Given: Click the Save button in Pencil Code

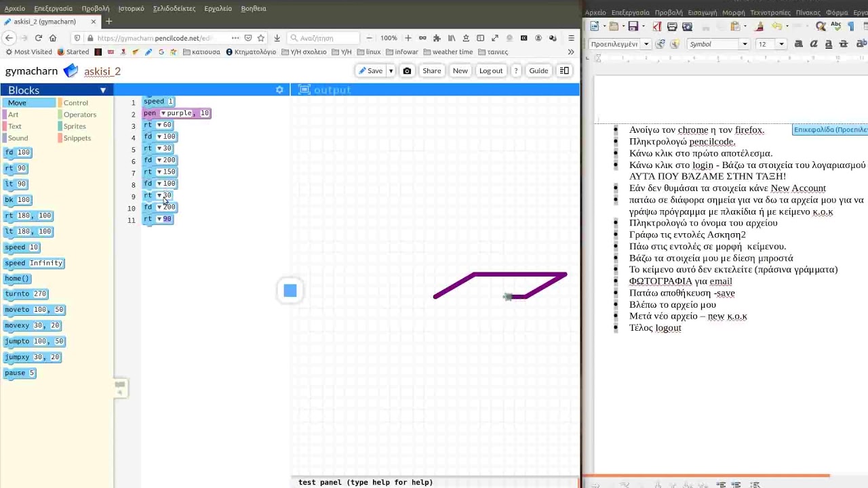Looking at the screenshot, I should point(370,70).
